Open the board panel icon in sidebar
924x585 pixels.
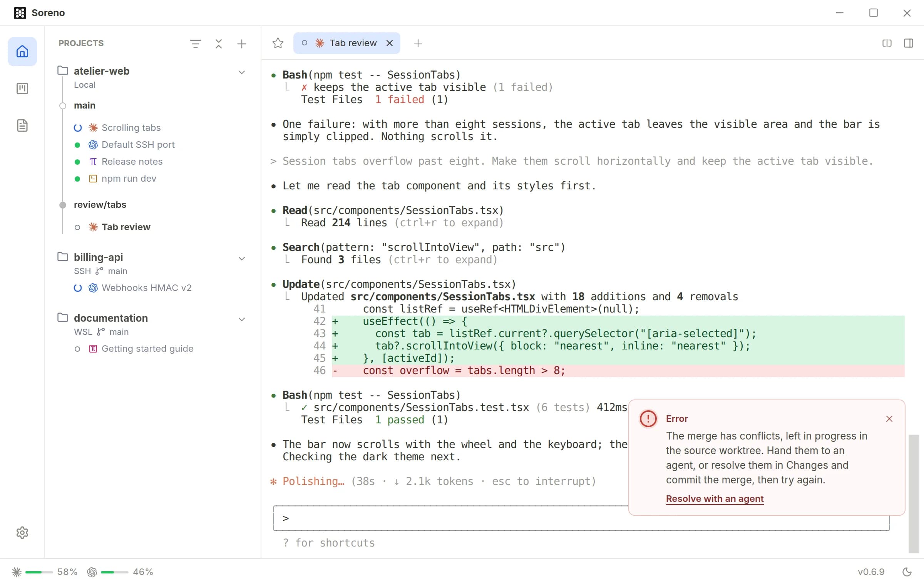(22, 89)
